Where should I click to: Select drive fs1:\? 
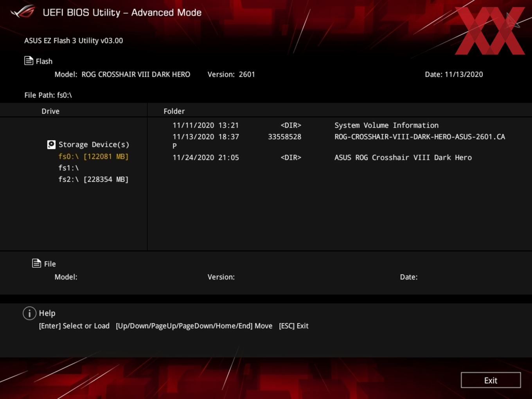point(68,168)
